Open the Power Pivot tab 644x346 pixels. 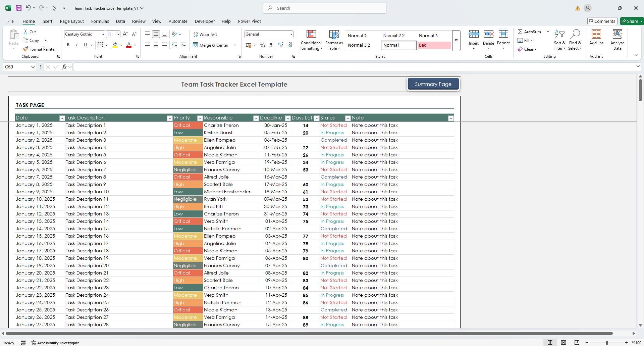tap(249, 21)
